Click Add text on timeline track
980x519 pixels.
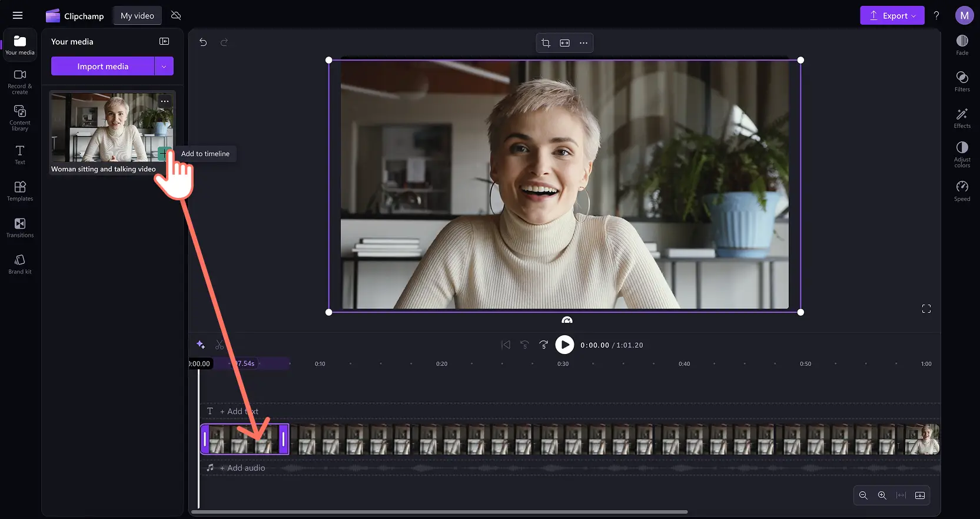point(239,411)
